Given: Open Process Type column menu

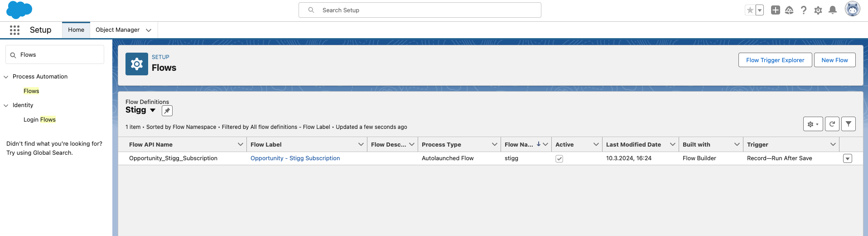Looking at the screenshot, I should (x=495, y=144).
